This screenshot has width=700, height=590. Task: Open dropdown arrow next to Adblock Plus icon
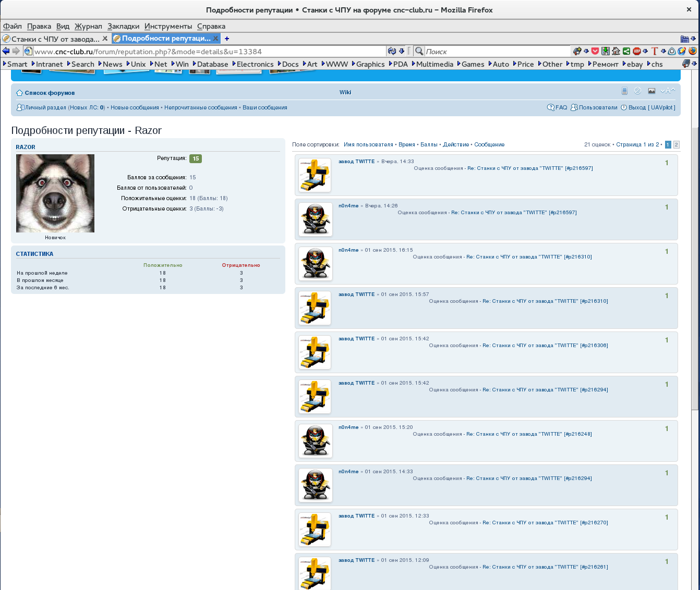[645, 51]
